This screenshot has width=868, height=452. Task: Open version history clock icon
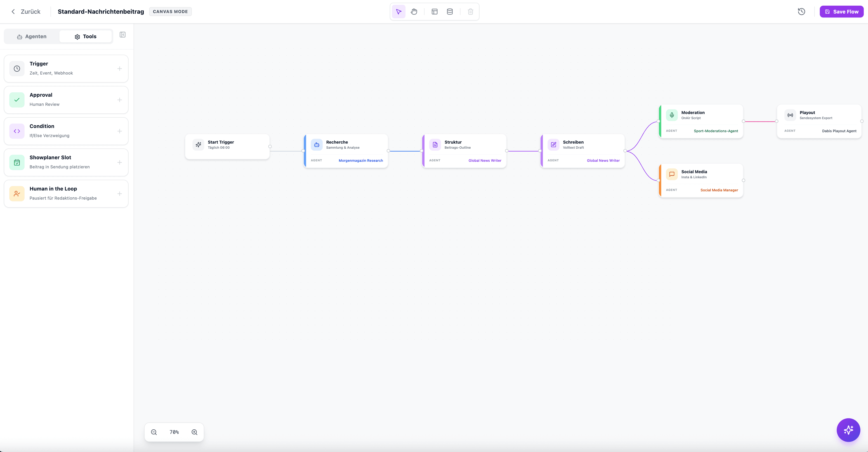(x=801, y=12)
